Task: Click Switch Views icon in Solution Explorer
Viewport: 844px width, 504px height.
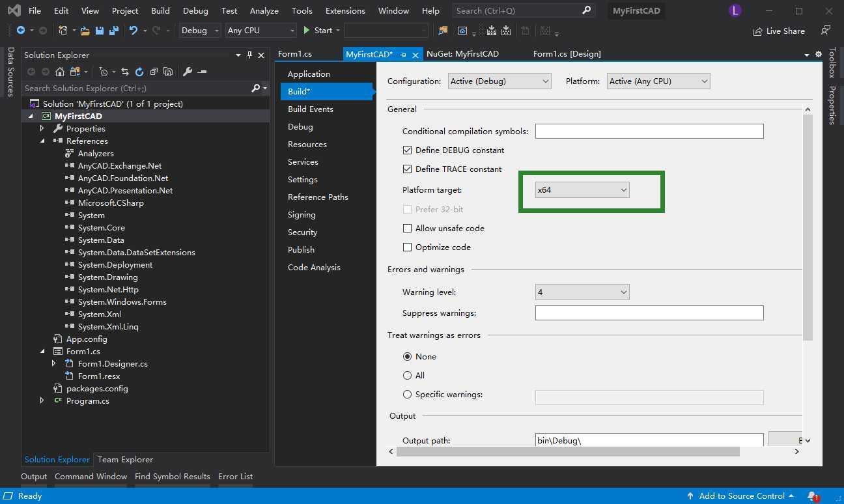Action: point(75,72)
